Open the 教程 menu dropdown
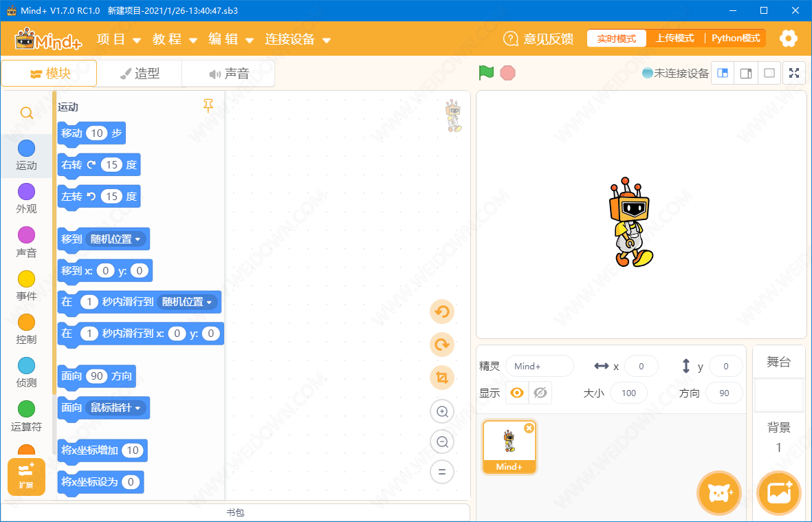Screen dimensions: 812x522 (x=175, y=39)
